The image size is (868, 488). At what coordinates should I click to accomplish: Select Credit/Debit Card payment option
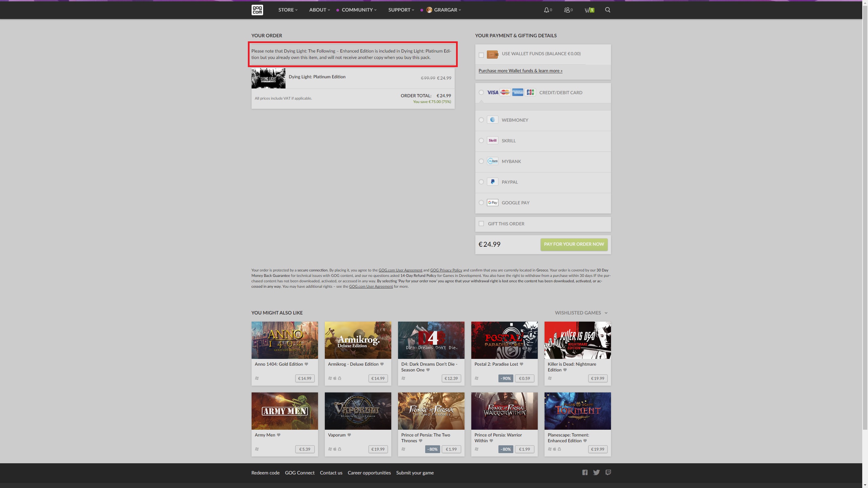pyautogui.click(x=481, y=92)
